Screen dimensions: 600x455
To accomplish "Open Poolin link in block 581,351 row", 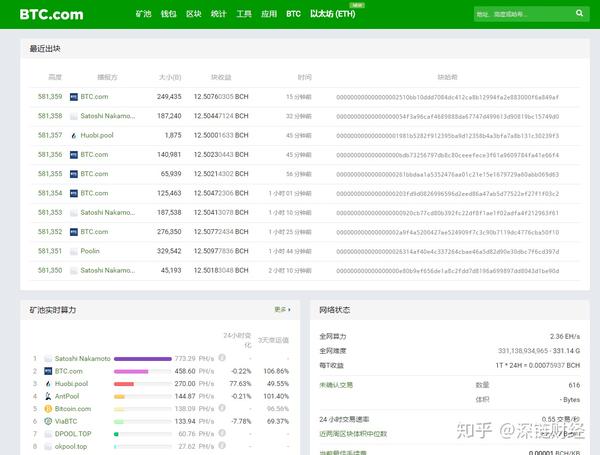I will [x=90, y=251].
